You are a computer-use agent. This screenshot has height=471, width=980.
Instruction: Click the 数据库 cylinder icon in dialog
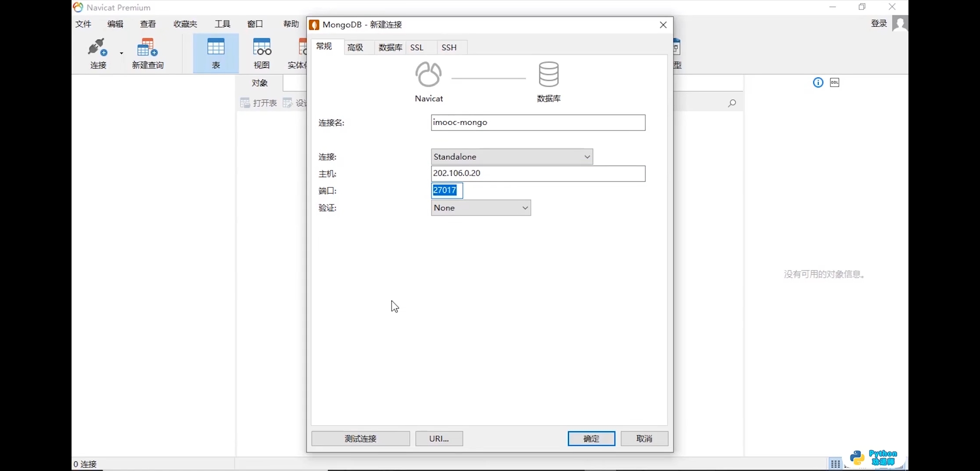click(x=548, y=74)
